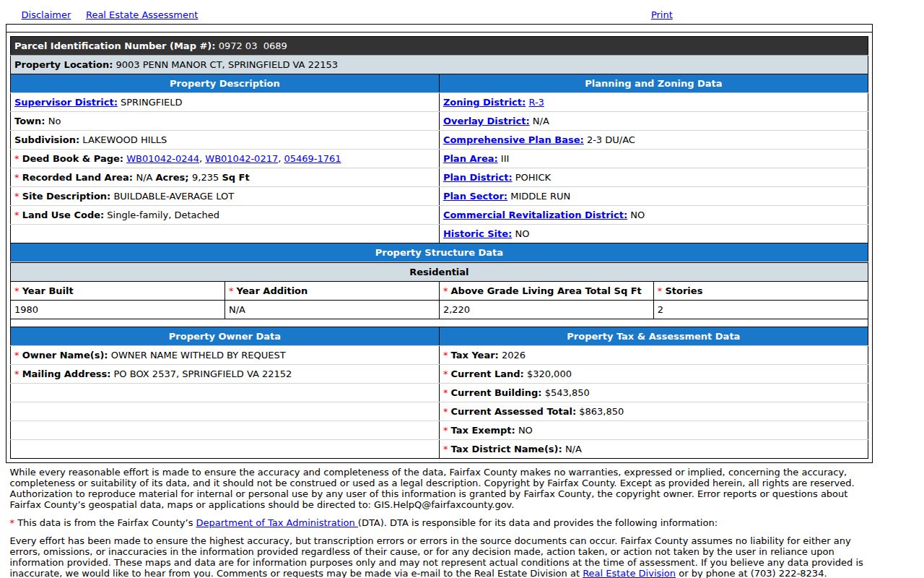Select GIS.HelpQ@fairfaxcounty.gov email text
Viewport: 924px width, 578px height.
[x=443, y=505]
